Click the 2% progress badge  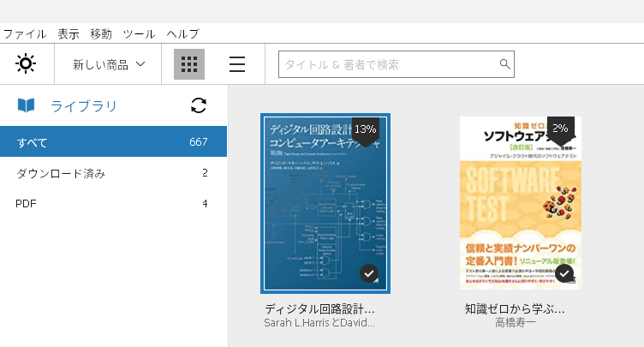(x=561, y=131)
